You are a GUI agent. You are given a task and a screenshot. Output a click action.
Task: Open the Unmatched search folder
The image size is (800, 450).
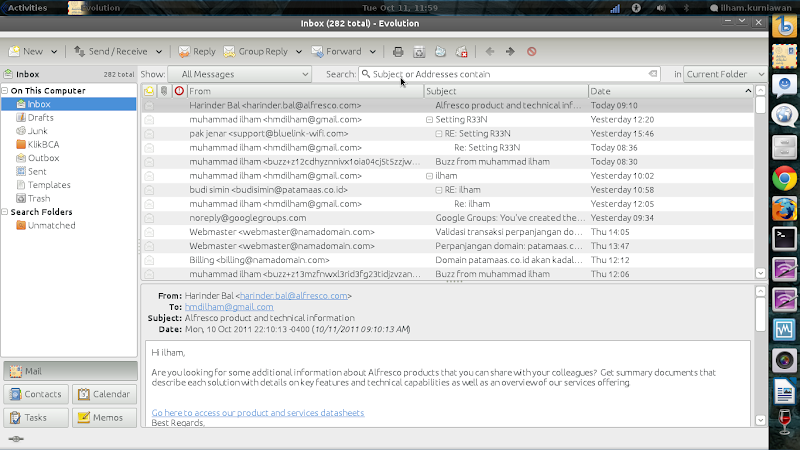pos(51,226)
